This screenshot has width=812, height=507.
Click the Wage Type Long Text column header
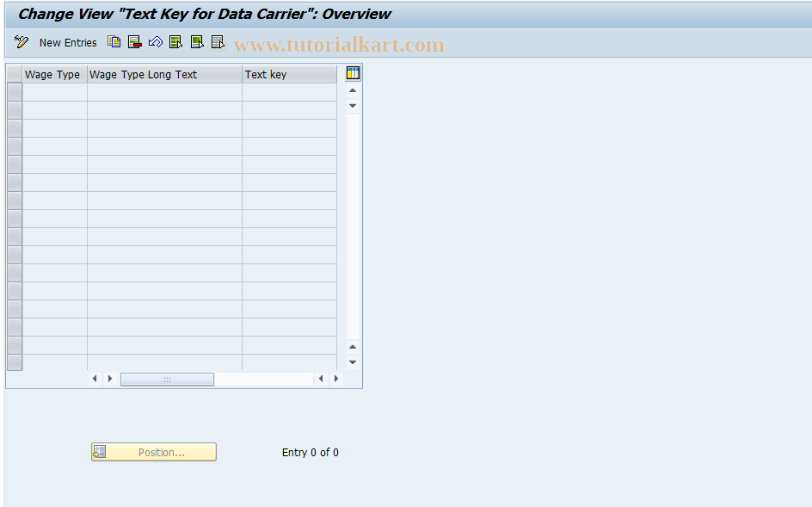coord(164,75)
